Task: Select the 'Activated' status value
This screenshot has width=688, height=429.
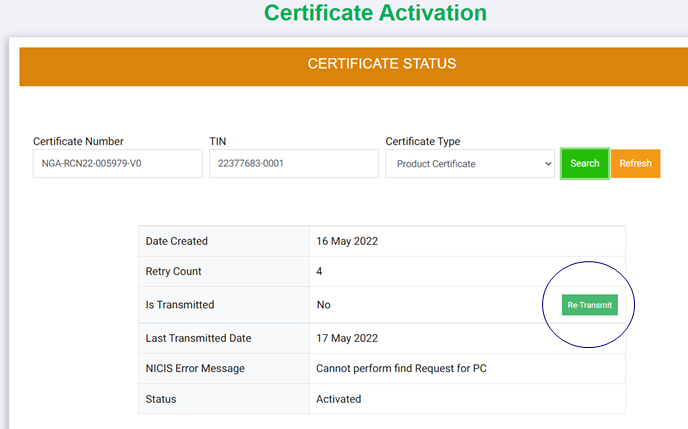Action: point(339,399)
